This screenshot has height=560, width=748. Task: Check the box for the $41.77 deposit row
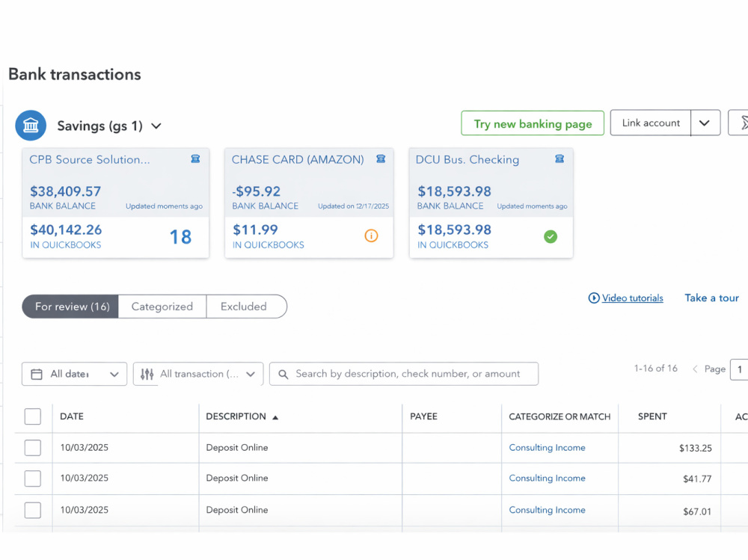32,479
